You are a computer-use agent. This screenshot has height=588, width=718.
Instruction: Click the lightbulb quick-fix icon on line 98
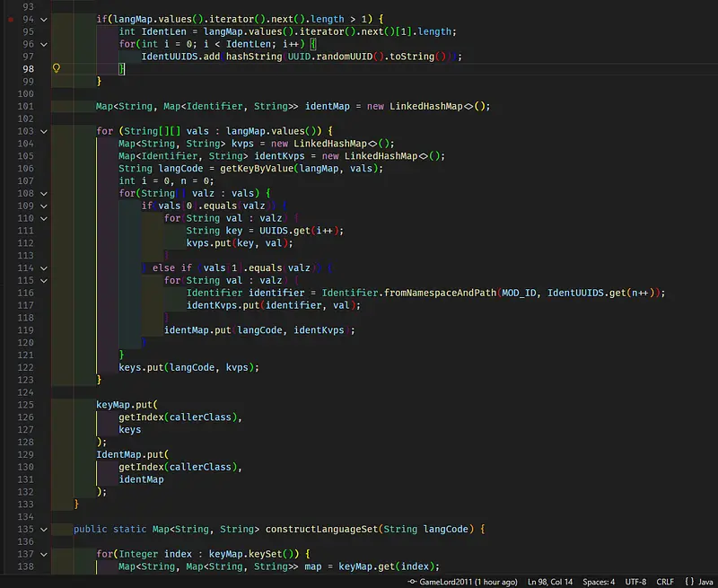pos(56,68)
